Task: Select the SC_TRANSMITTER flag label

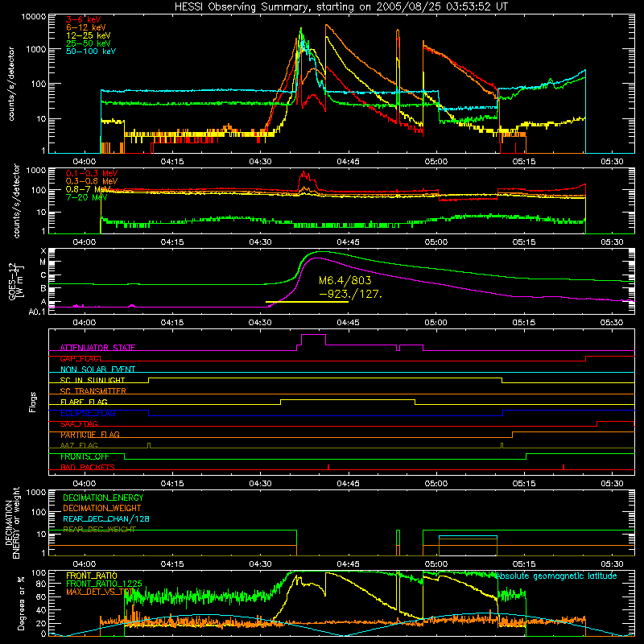Action: click(x=93, y=391)
